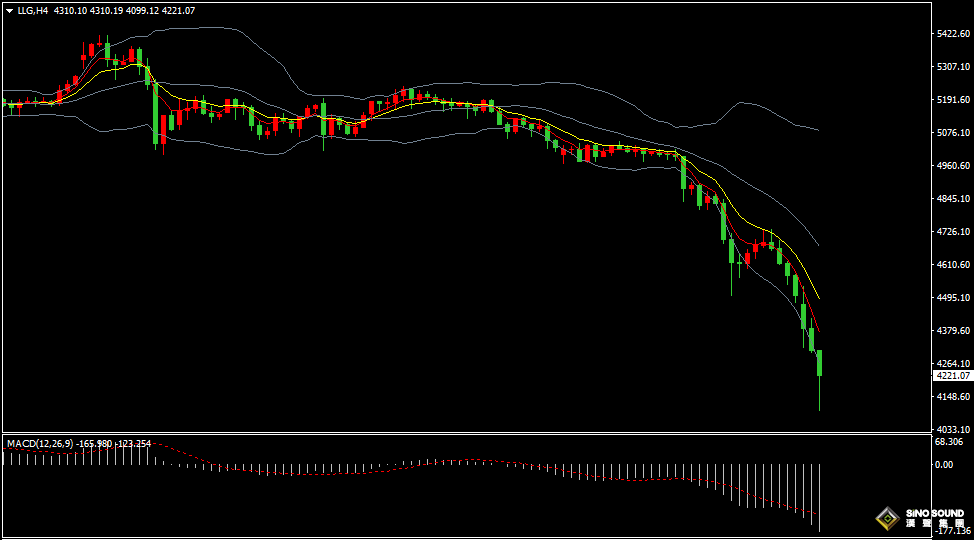Click the 4379.60 price axis label
This screenshot has height=540, width=974.
tap(952, 331)
